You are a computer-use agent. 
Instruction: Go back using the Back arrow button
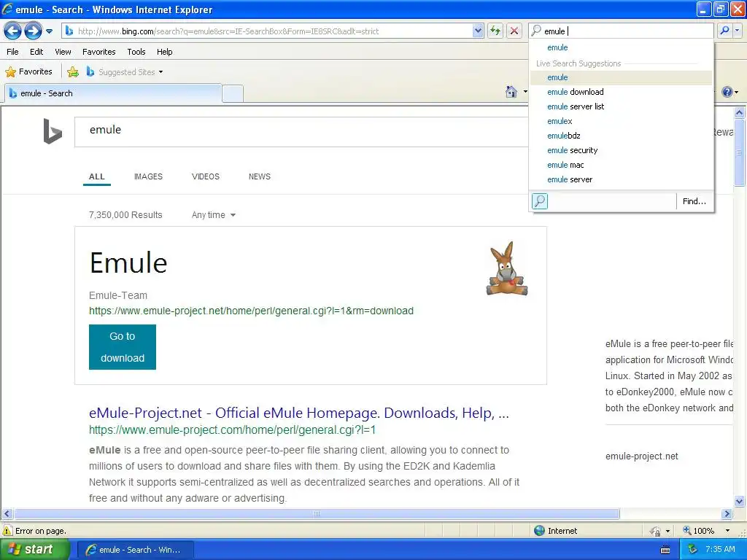pyautogui.click(x=13, y=31)
